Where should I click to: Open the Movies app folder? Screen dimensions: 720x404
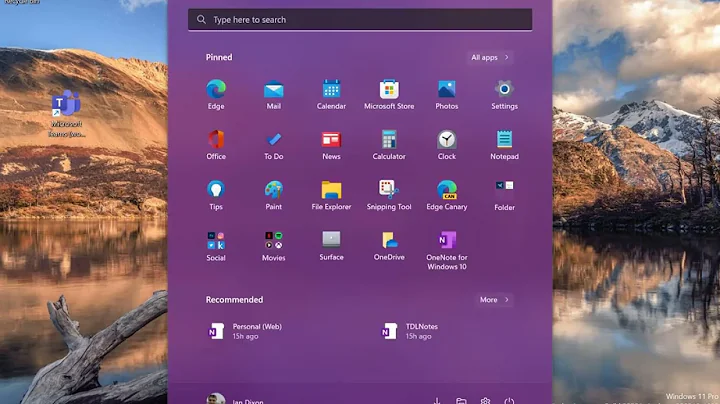[x=274, y=246]
